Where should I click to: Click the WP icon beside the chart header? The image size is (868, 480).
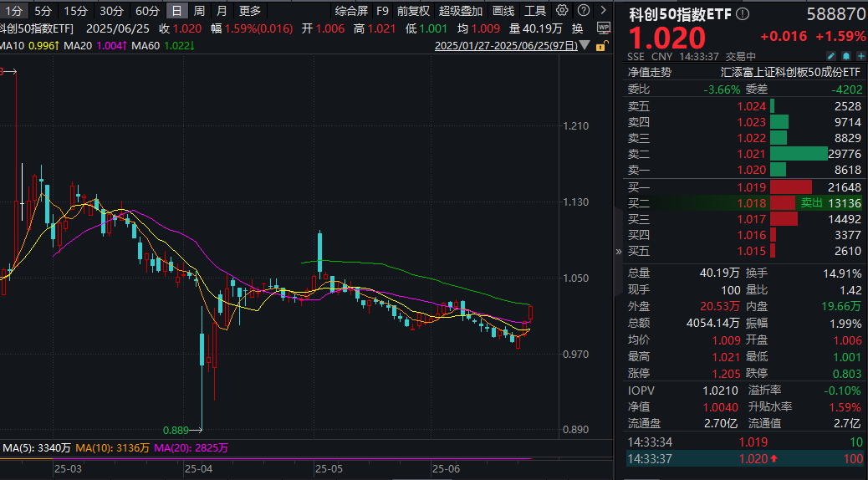click(602, 28)
